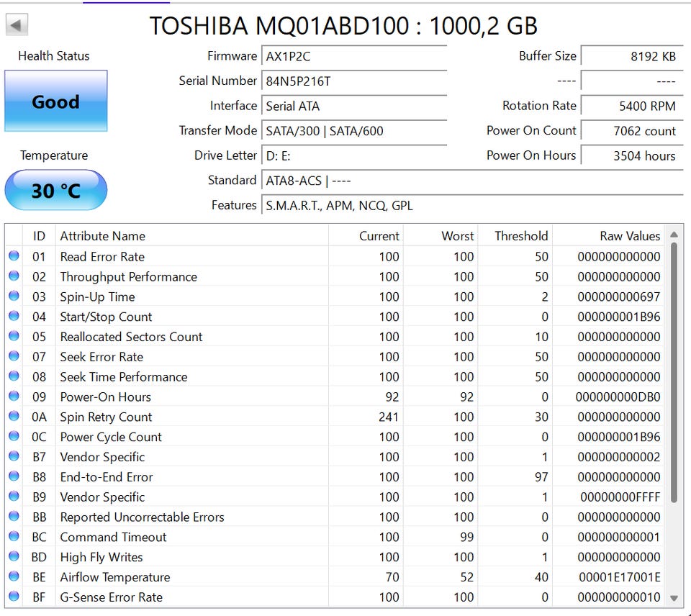Click the Serial Number field

354,81
